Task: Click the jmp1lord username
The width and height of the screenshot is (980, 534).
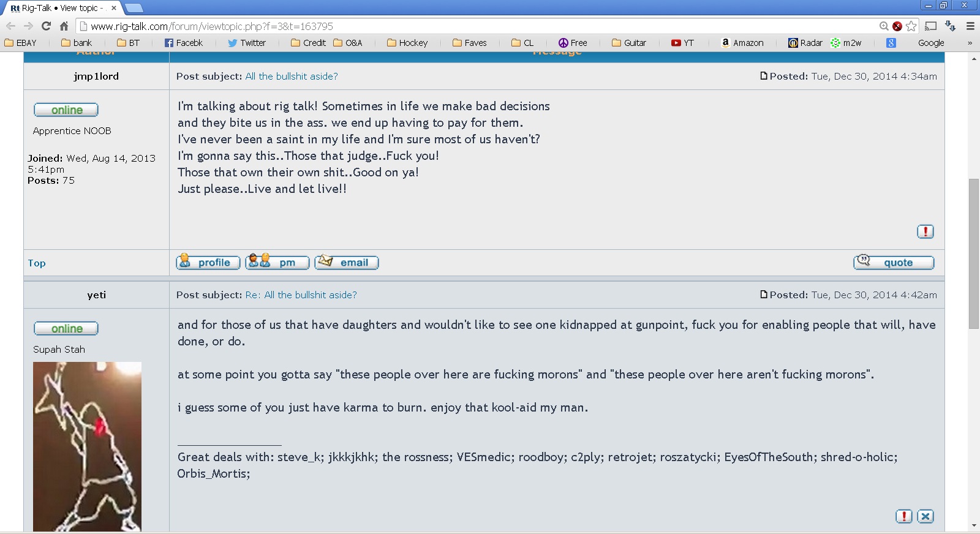Action: (96, 77)
